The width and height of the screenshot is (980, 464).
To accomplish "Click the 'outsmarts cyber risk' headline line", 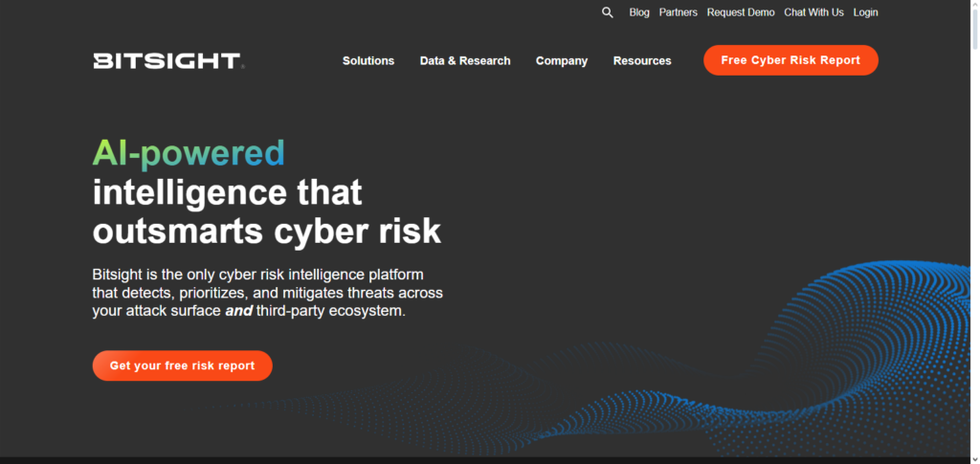I will (x=266, y=232).
